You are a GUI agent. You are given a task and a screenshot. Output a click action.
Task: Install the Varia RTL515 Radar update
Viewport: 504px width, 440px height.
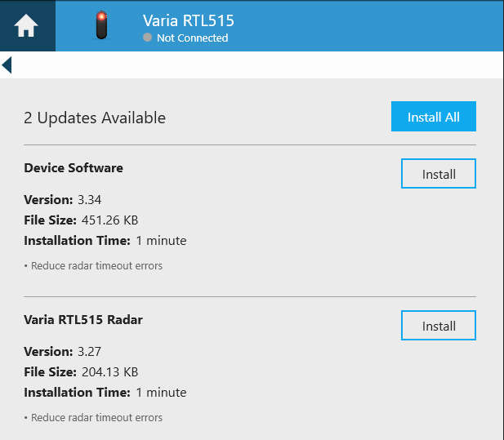438,326
